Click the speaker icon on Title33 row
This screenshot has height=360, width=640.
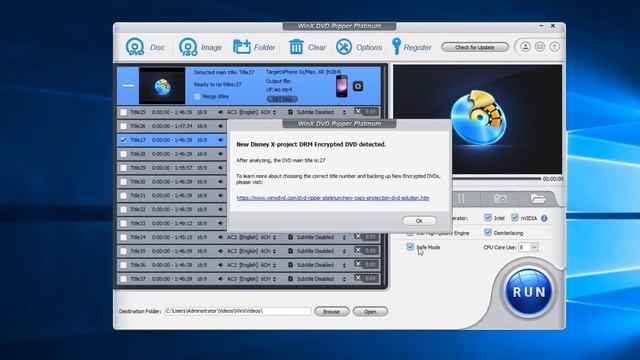click(x=220, y=223)
